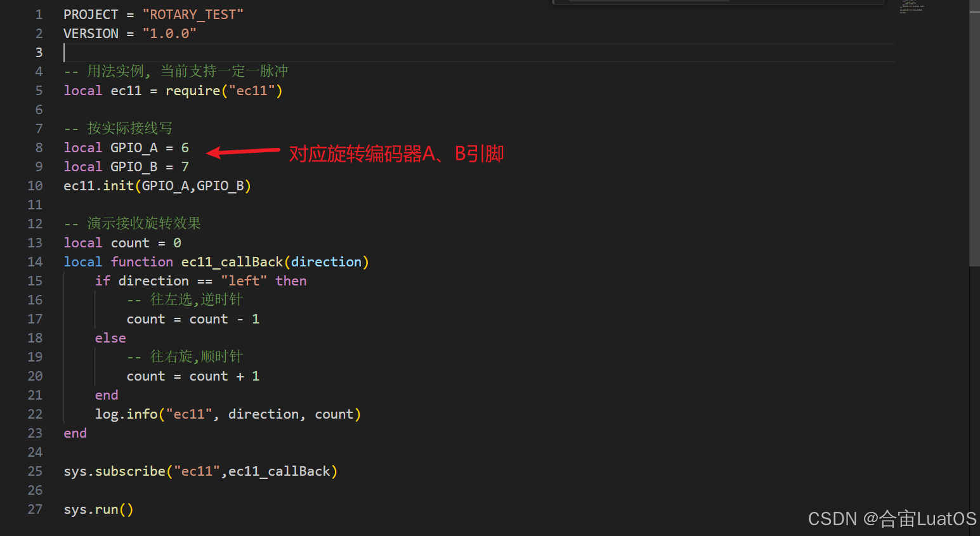980x536 pixels.
Task: Click the PROJECT variable on line 1
Action: [x=91, y=15]
